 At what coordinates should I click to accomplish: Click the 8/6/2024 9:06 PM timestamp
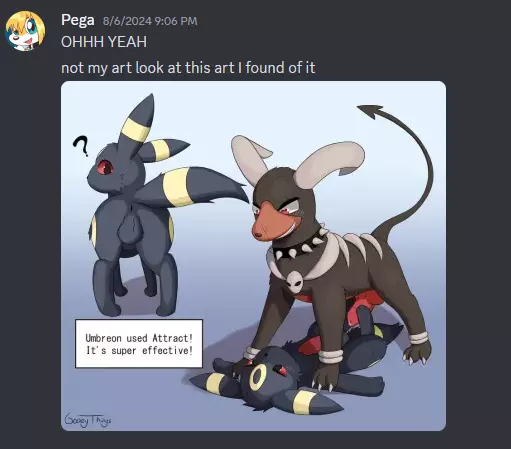click(150, 21)
